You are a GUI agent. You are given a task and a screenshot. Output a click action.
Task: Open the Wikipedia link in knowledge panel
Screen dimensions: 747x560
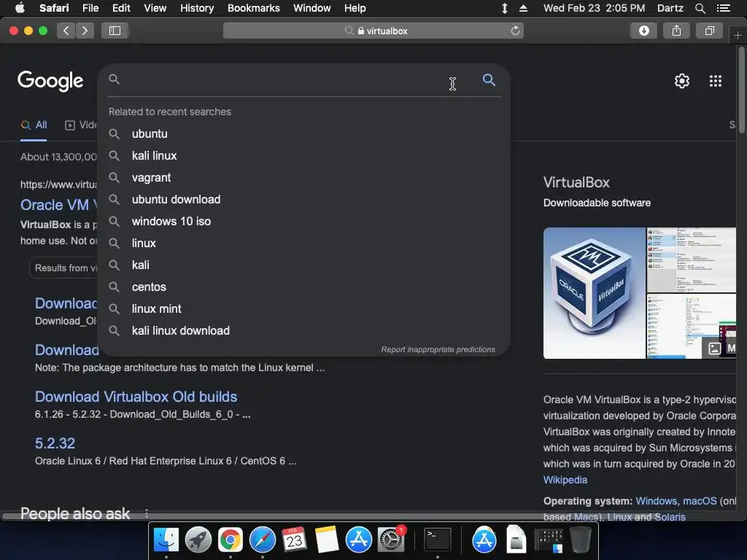tap(565, 480)
